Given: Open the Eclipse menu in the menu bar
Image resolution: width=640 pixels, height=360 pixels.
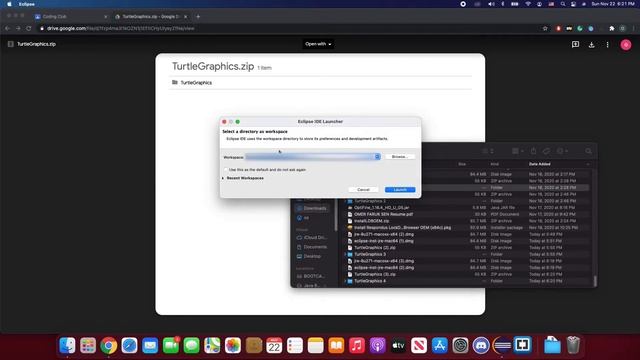Looking at the screenshot, I should (x=27, y=4).
